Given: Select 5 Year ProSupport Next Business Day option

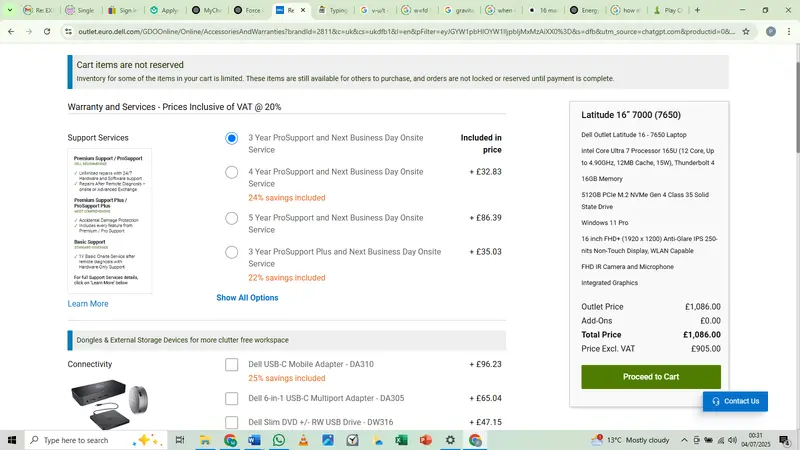Looking at the screenshot, I should pyautogui.click(x=232, y=218).
